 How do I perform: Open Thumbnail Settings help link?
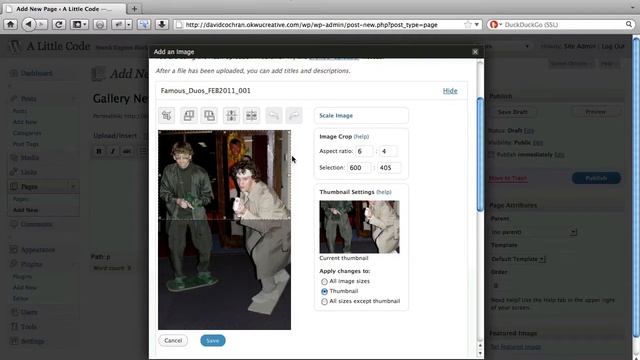384,192
